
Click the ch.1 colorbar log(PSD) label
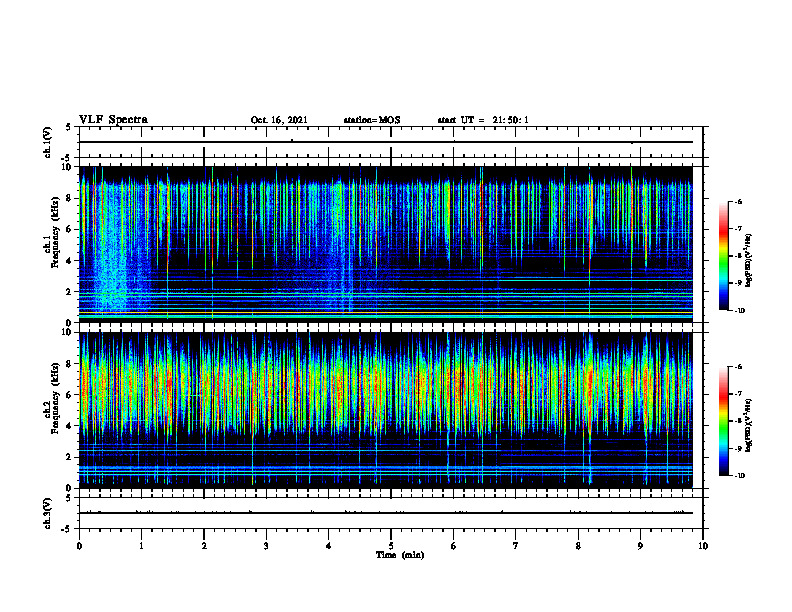coord(749,260)
